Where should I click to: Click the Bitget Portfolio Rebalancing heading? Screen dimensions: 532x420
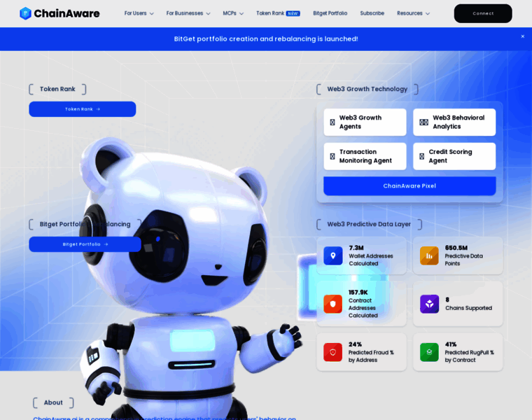(x=85, y=224)
